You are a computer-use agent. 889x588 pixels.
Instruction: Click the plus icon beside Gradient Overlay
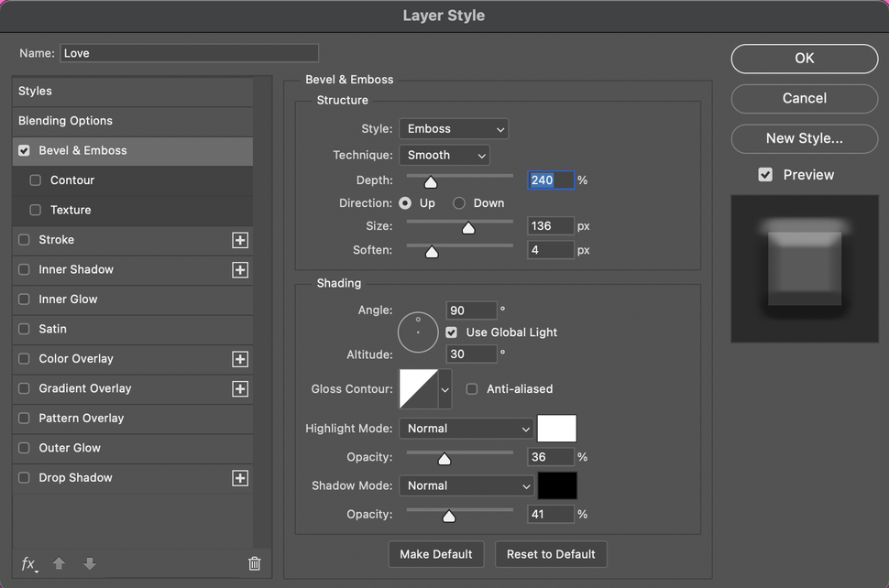coord(239,388)
